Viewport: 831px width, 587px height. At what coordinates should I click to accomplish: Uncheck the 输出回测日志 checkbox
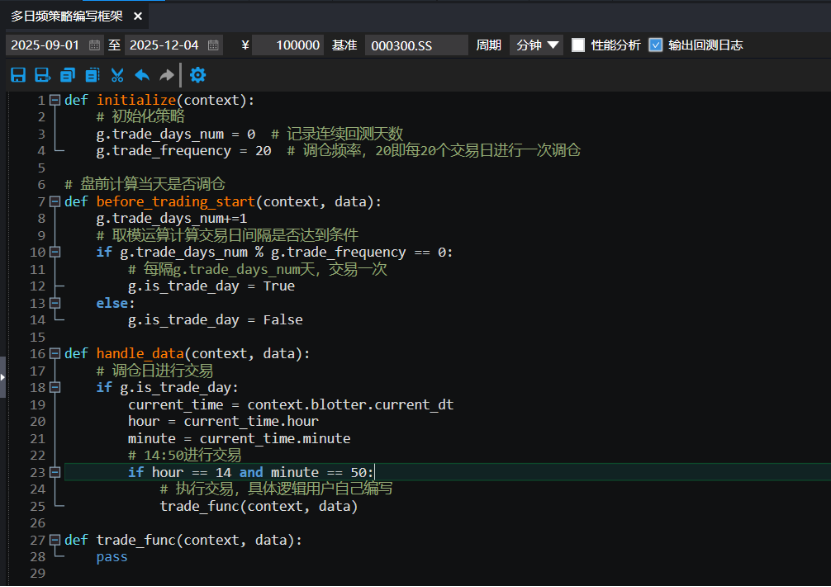[656, 45]
